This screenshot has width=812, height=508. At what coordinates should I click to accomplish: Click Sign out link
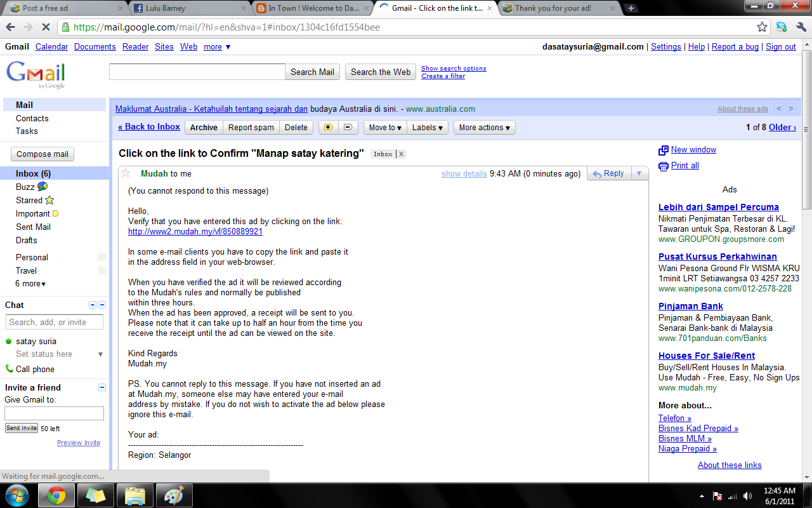pyautogui.click(x=781, y=47)
